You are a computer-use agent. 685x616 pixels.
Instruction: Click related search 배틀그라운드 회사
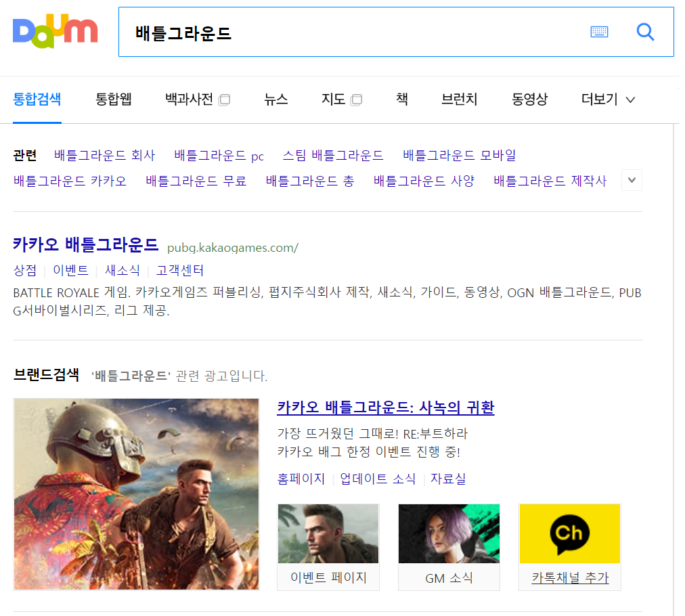(x=104, y=155)
